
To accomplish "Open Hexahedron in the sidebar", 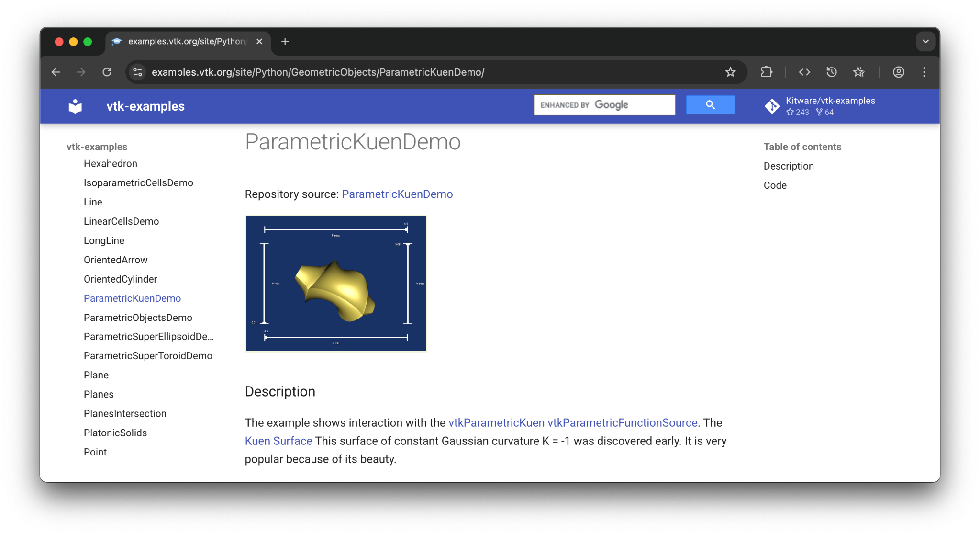I will (x=111, y=164).
